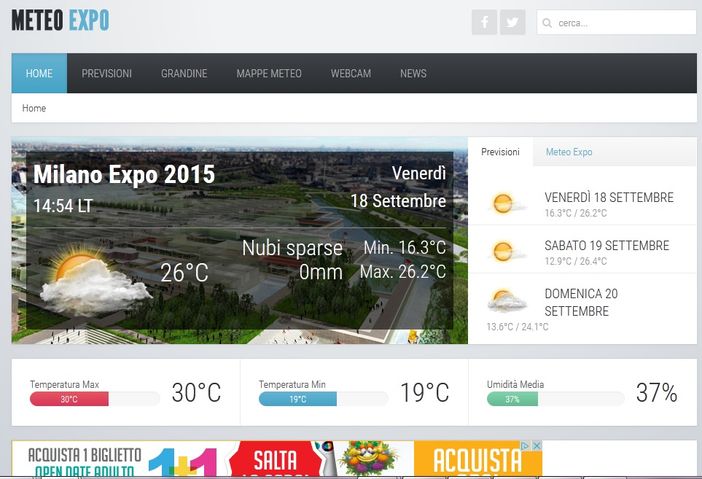Switch to the Meteo Expo tab

tap(569, 152)
